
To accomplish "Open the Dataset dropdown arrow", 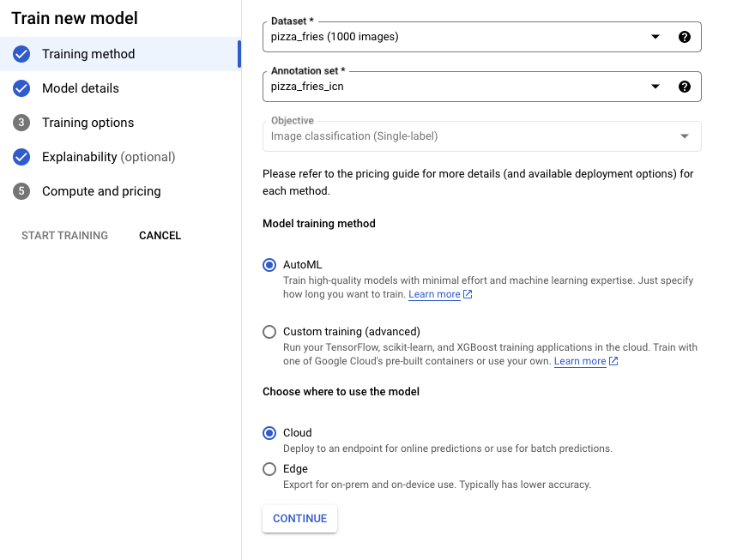I will [655, 37].
